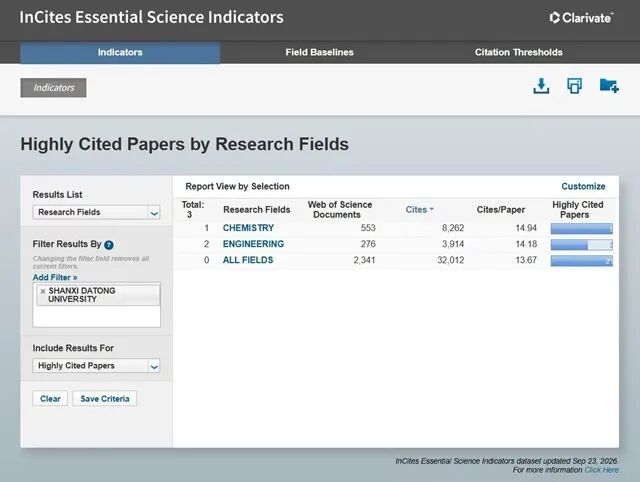This screenshot has width=640, height=482.
Task: Click the Highly Cited Papers column header
Action: click(577, 210)
